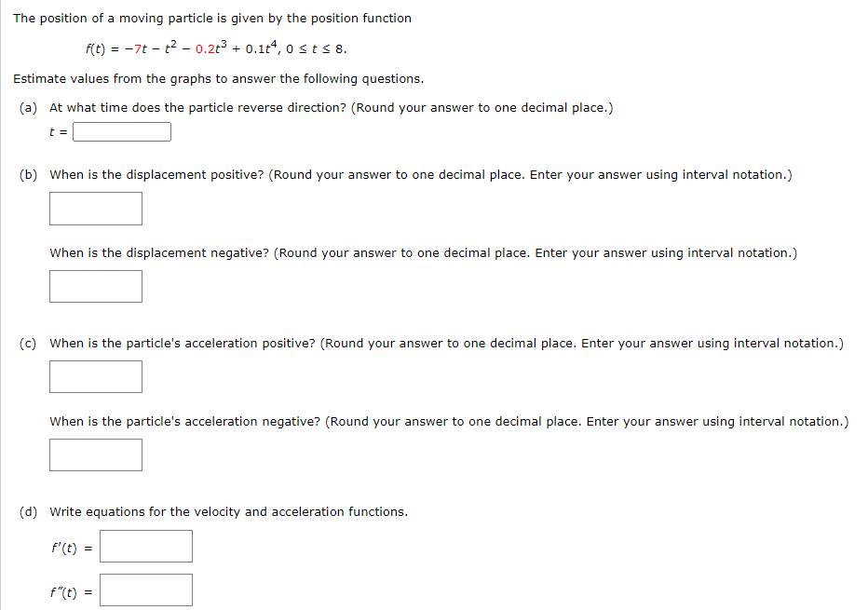Viewport: 868px width, 610px height.
Task: Select the f'(t) velocity equation input box
Action: (145, 546)
